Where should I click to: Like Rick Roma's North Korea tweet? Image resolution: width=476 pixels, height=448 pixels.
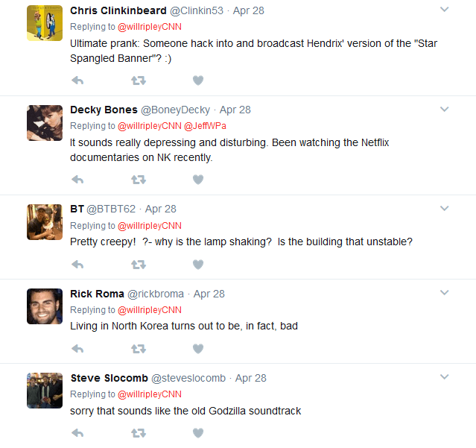(198, 348)
